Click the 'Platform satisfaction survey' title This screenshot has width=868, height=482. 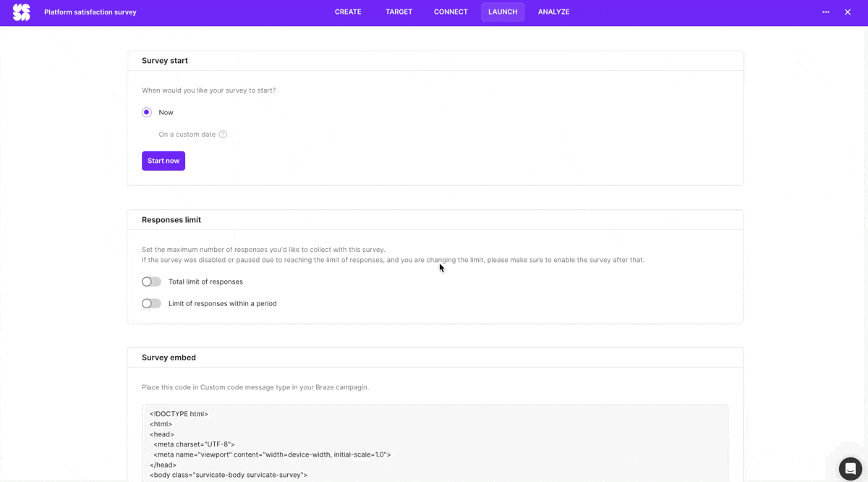coord(90,12)
